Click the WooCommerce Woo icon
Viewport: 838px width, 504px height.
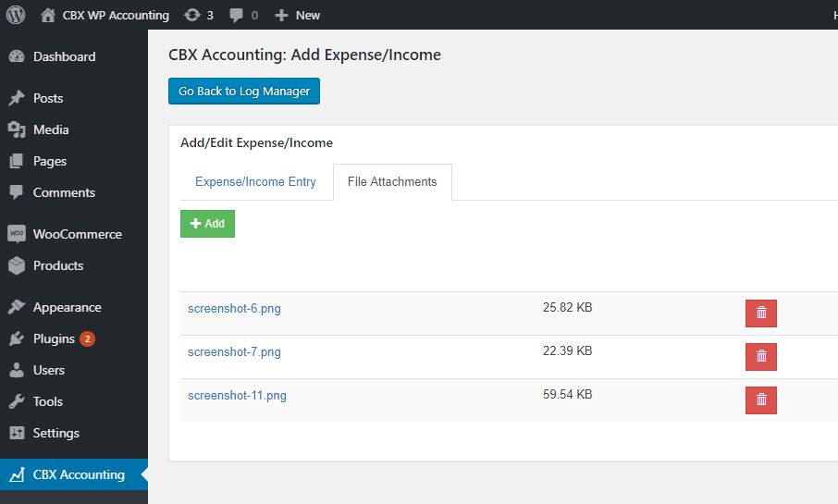pos(17,234)
